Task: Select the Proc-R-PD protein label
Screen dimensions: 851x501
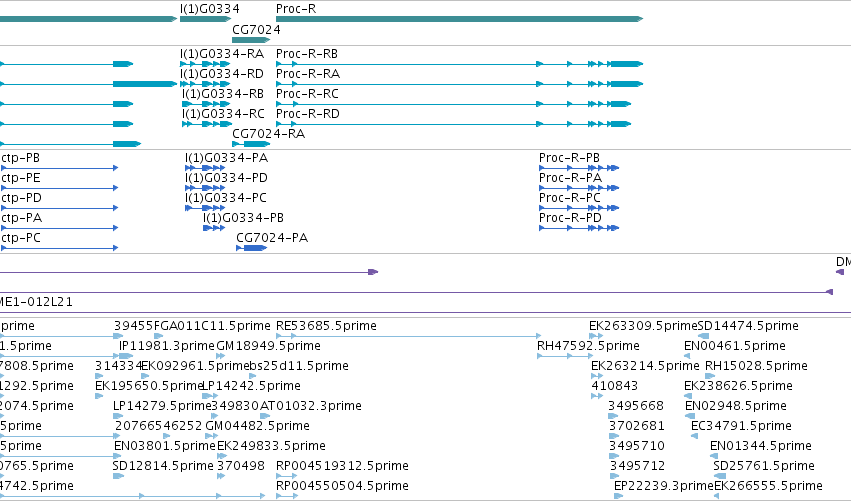Action: pyautogui.click(x=570, y=218)
